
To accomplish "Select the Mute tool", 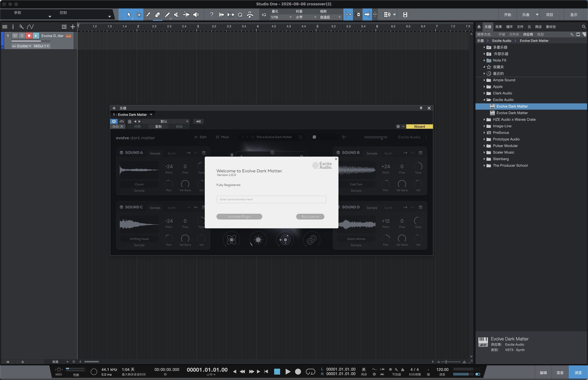I will (x=176, y=14).
